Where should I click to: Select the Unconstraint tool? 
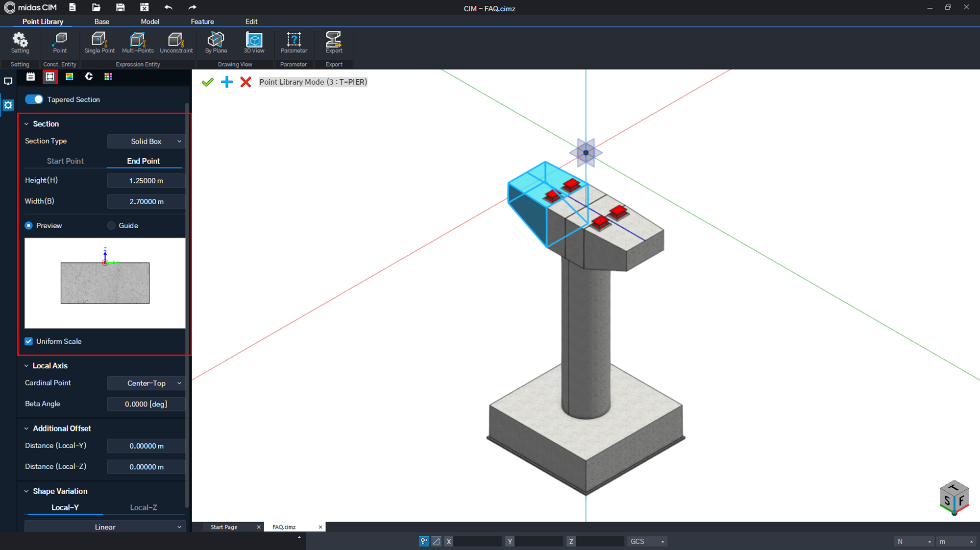[176, 43]
